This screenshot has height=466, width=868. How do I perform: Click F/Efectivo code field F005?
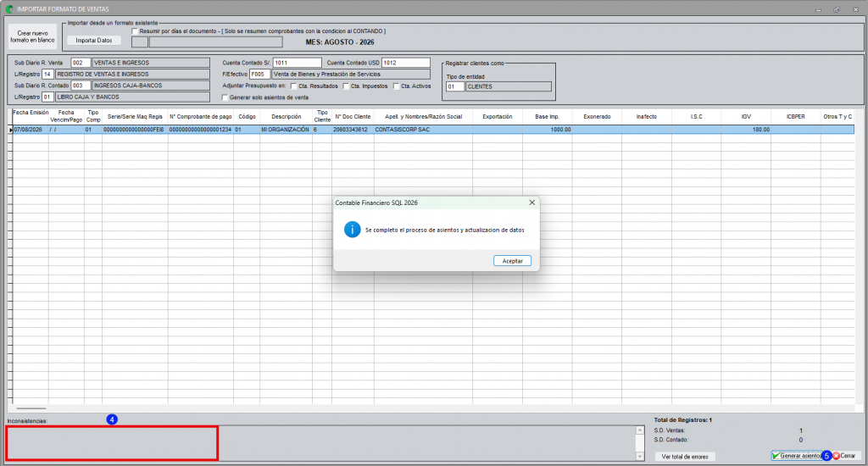(259, 75)
